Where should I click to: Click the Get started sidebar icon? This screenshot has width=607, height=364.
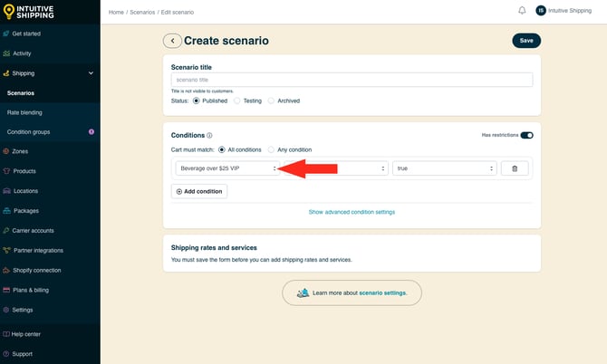(5, 34)
